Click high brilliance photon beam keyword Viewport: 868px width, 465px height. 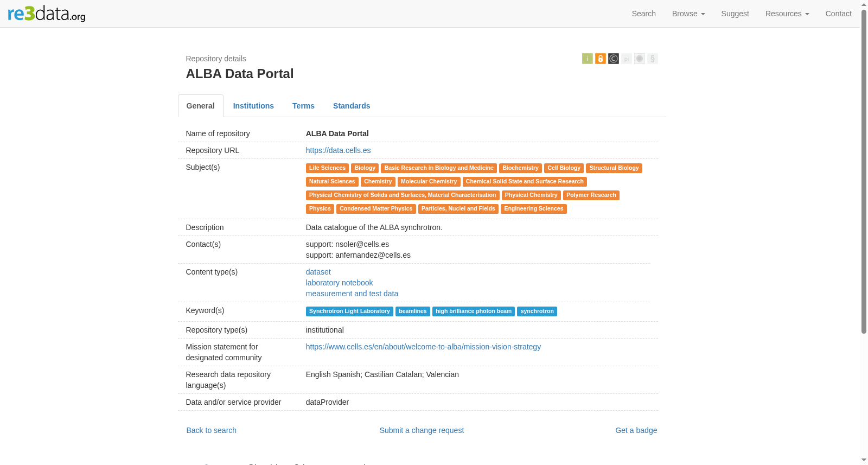click(x=474, y=311)
